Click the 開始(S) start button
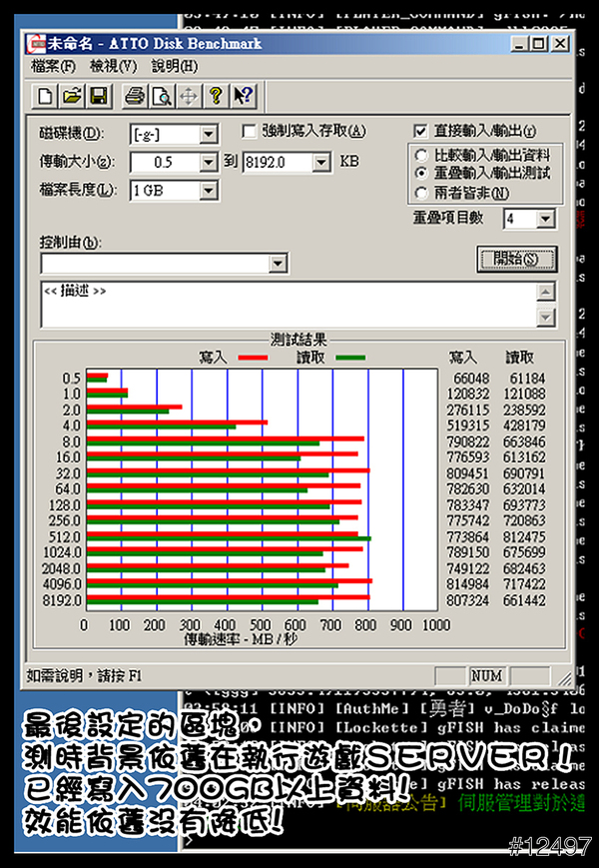The image size is (599, 868). [516, 259]
